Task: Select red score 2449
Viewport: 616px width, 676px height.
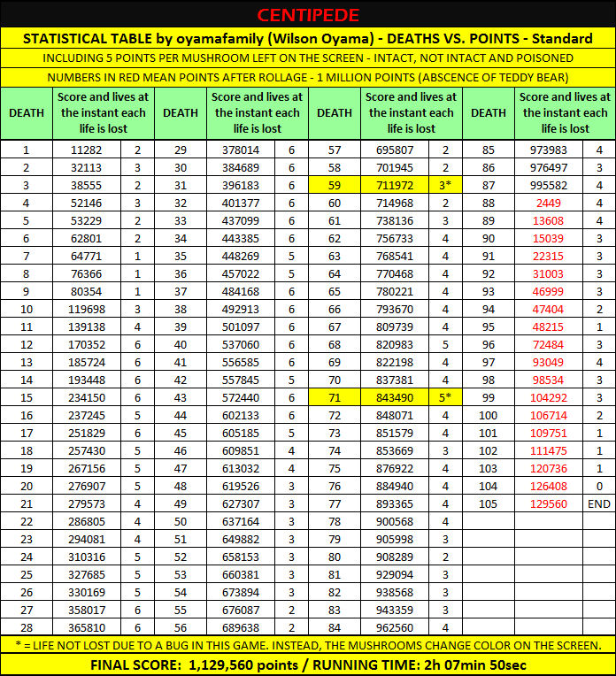Action: click(x=548, y=203)
